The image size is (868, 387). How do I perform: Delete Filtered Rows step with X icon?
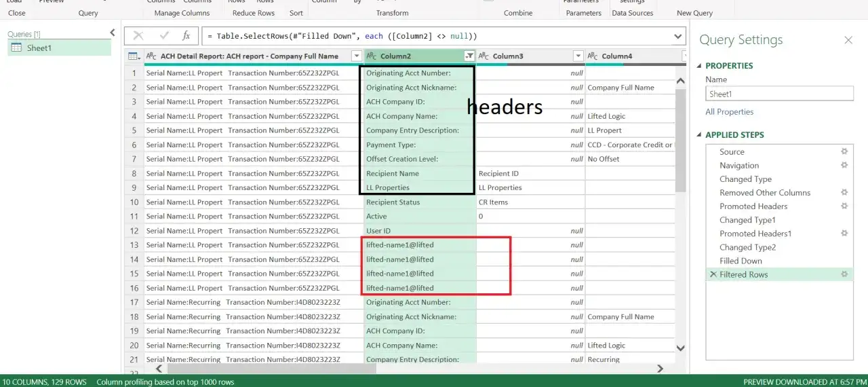pyautogui.click(x=713, y=274)
